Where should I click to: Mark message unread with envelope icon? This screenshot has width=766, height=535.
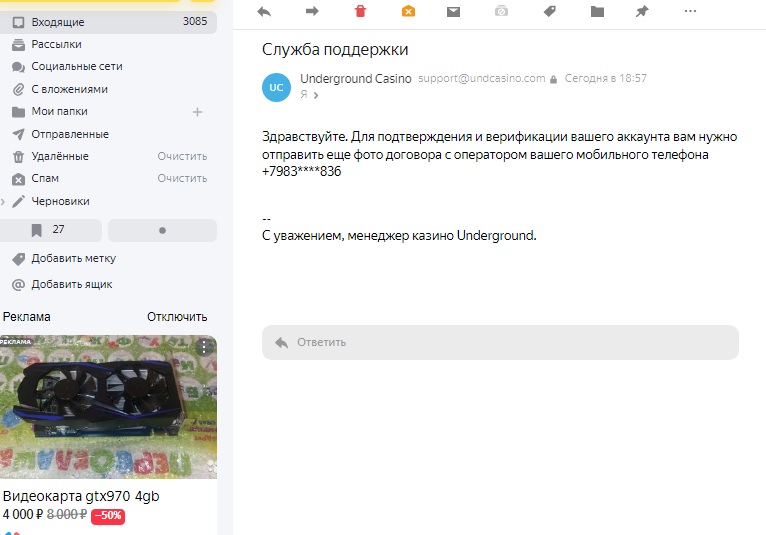453,11
